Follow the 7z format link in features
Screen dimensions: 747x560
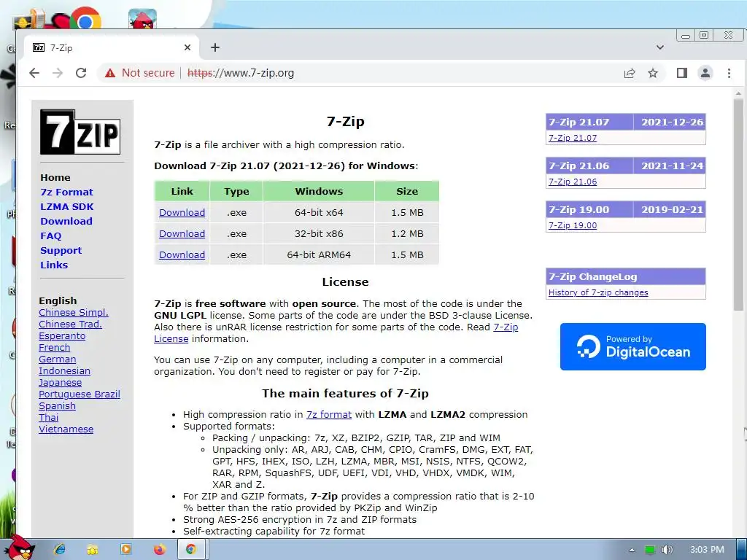pyautogui.click(x=329, y=415)
